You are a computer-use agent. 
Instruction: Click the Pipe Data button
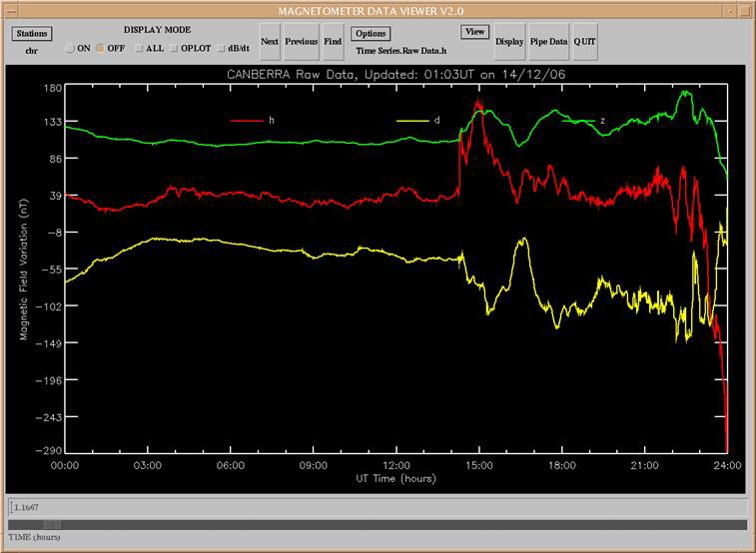coord(548,42)
